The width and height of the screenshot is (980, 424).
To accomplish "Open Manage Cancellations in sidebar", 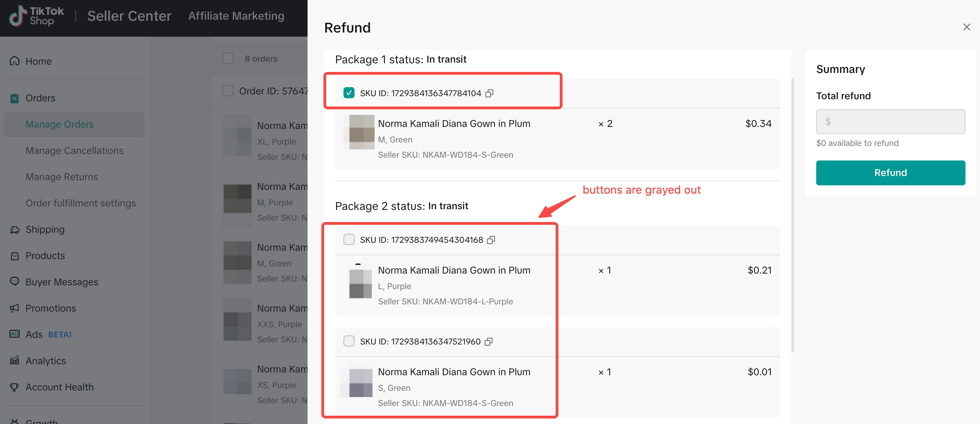I will 75,151.
